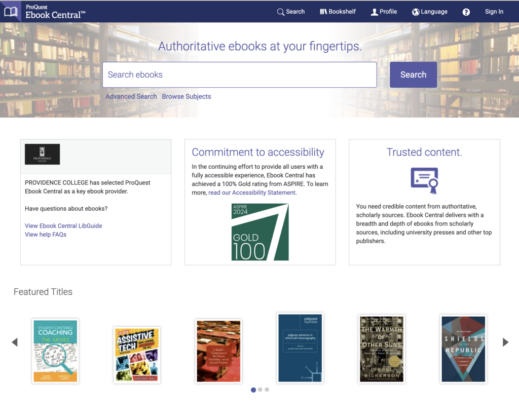Click the ASPIRE 2024 Gold 100 badge
The width and height of the screenshot is (519, 420).
260,232
